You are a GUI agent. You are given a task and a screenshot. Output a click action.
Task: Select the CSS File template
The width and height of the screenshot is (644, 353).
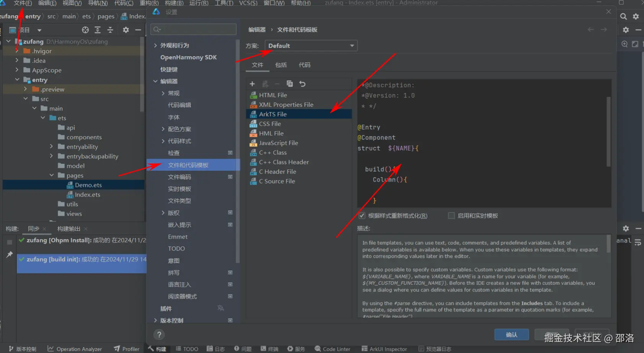(299, 124)
